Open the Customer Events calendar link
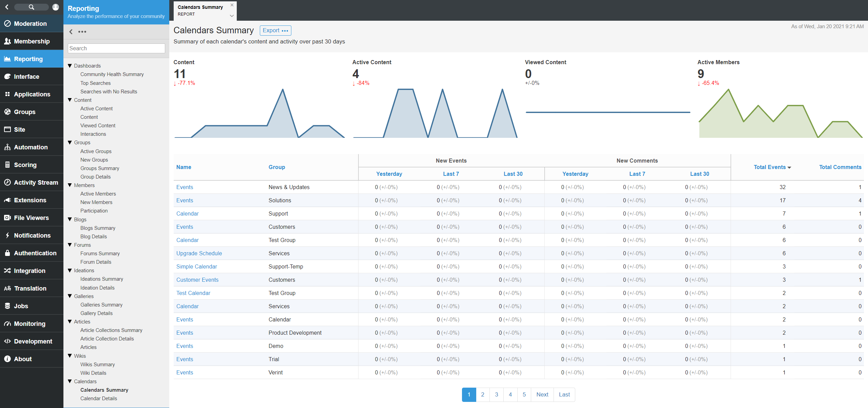 [197, 280]
